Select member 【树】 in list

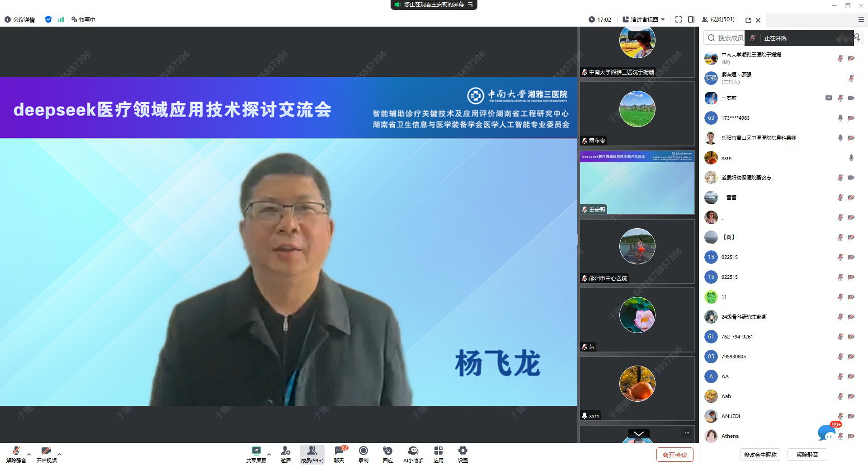point(783,237)
